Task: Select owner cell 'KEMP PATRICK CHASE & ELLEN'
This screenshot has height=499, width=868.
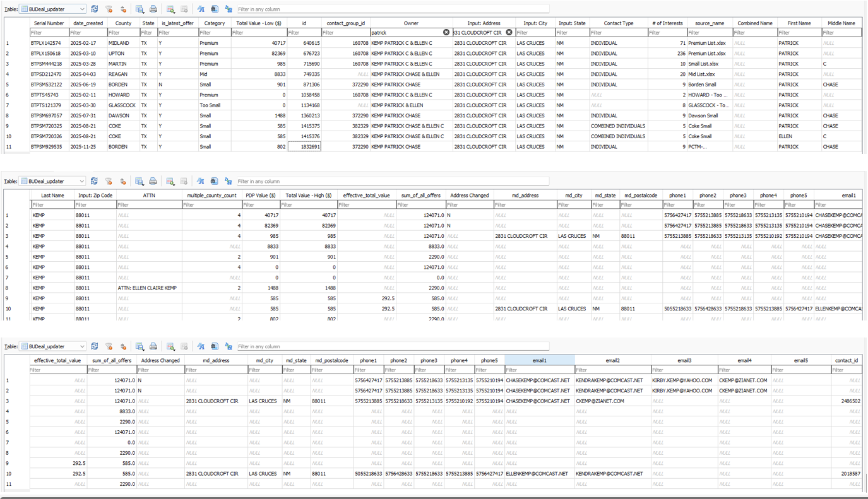Action: click(411, 74)
